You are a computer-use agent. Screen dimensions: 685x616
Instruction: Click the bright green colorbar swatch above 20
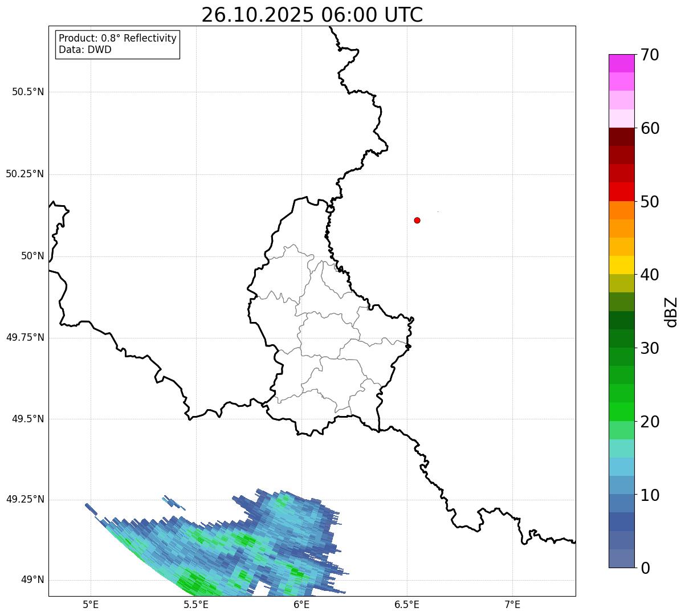(621, 412)
